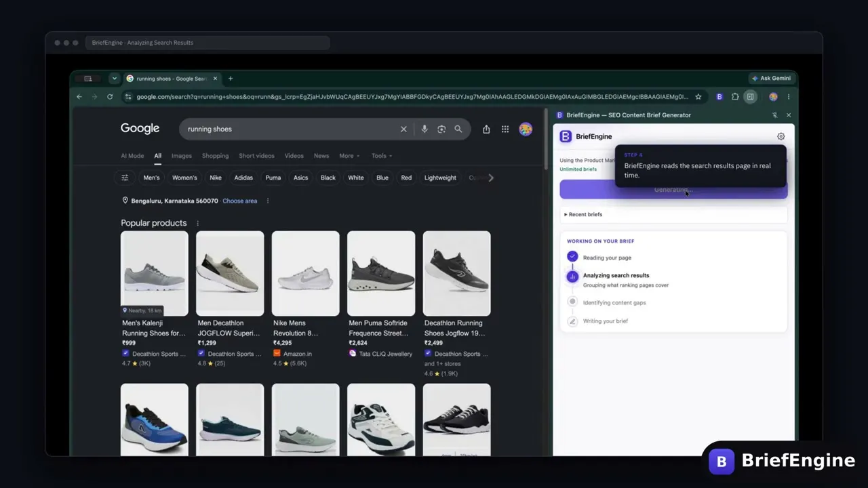Image resolution: width=868 pixels, height=488 pixels.
Task: Apply the White color filter chip
Action: [x=356, y=178]
